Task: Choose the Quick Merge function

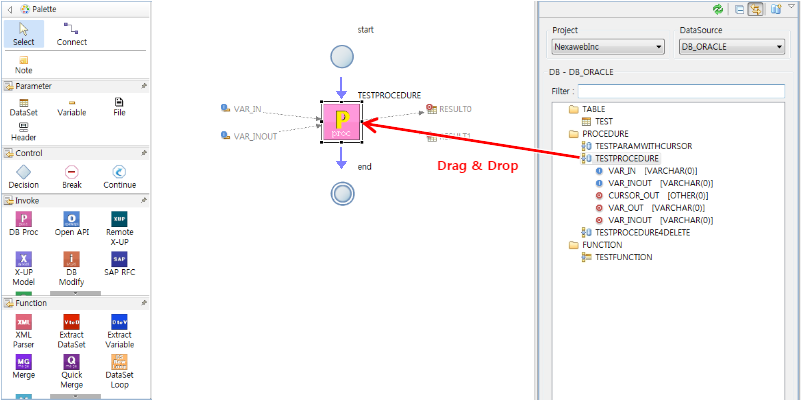Action: [x=71, y=366]
